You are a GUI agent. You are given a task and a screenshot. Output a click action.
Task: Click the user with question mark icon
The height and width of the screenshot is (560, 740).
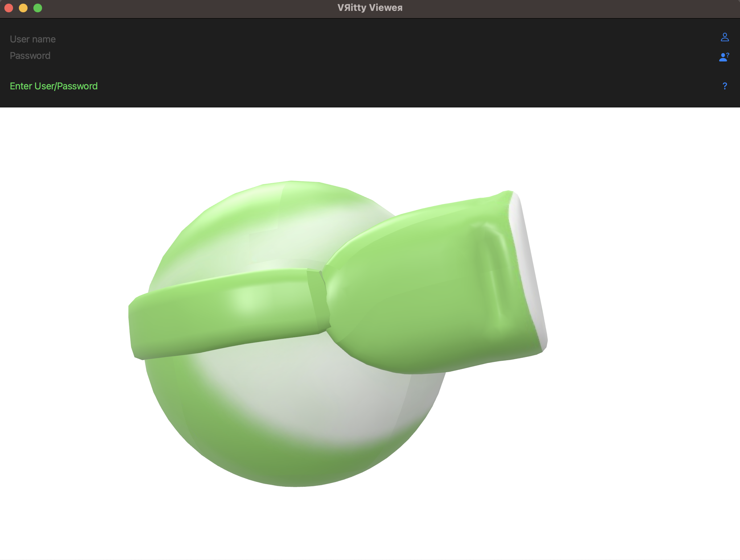[x=724, y=57]
